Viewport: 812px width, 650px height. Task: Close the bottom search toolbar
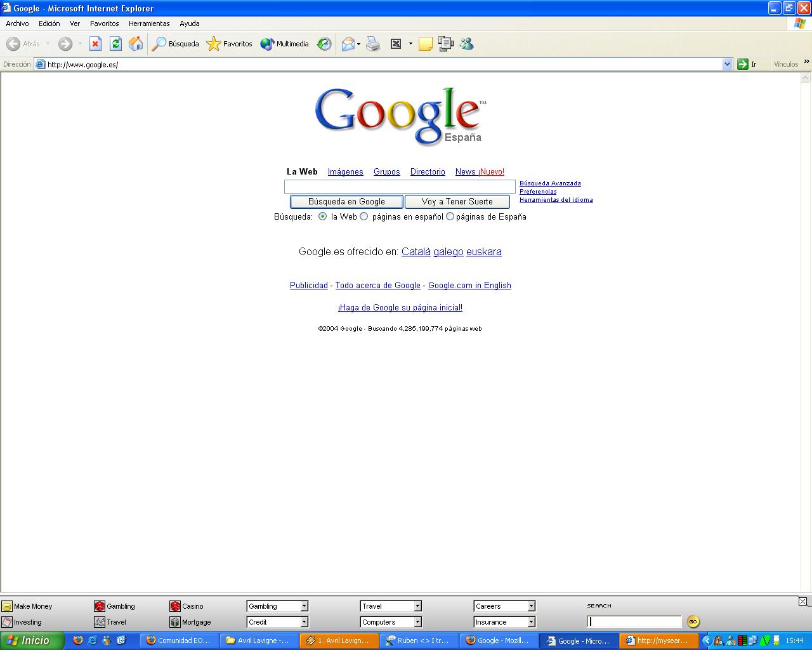pyautogui.click(x=802, y=601)
